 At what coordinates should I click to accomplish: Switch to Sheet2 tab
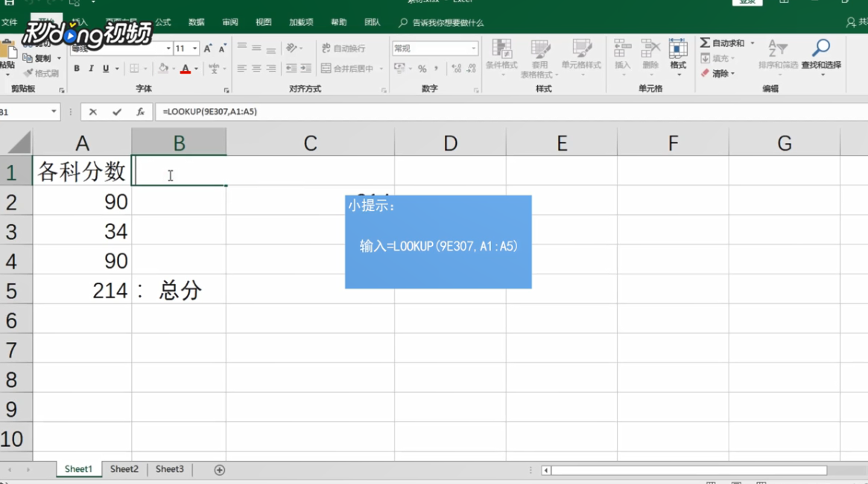click(124, 469)
